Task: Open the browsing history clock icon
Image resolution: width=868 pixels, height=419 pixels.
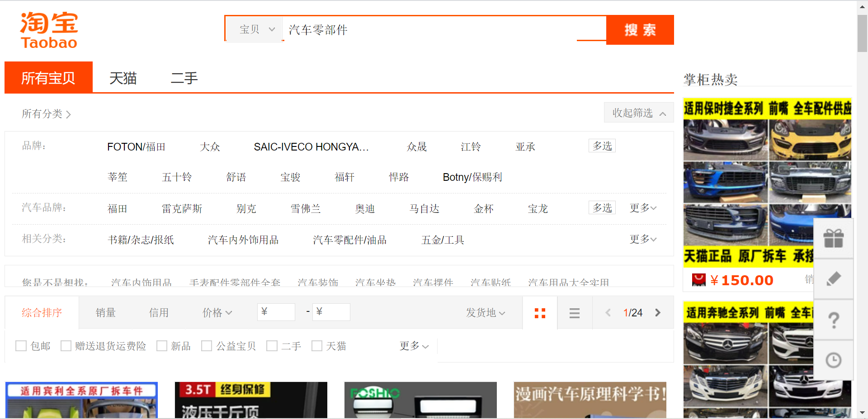Action: 833,360
